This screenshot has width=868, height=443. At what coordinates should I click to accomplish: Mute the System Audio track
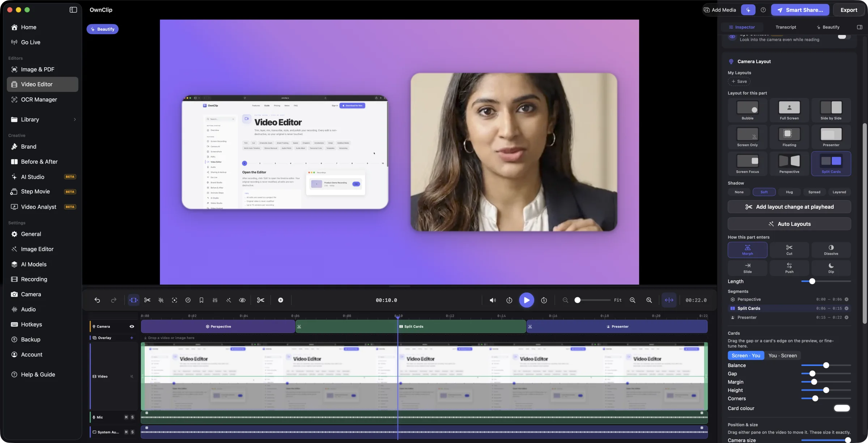(126, 432)
